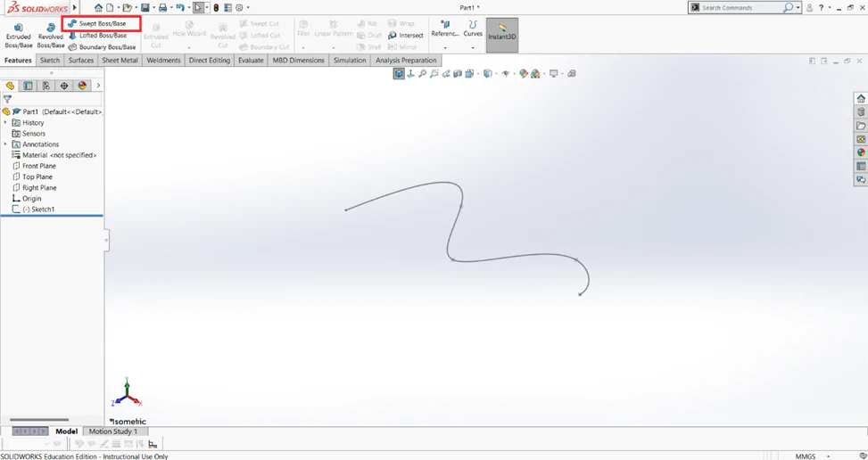Open ConfigurationManager tab
Image resolution: width=868 pixels, height=460 pixels.
(46, 86)
